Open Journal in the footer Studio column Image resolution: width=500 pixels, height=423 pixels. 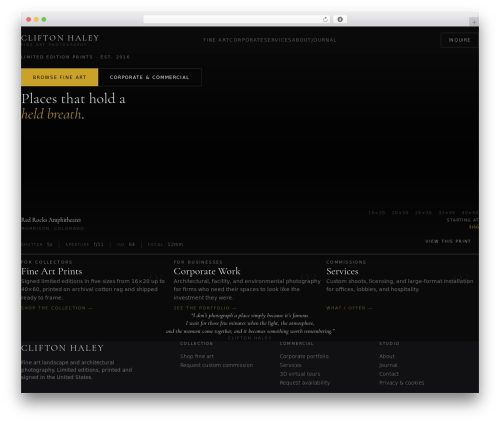(388, 365)
